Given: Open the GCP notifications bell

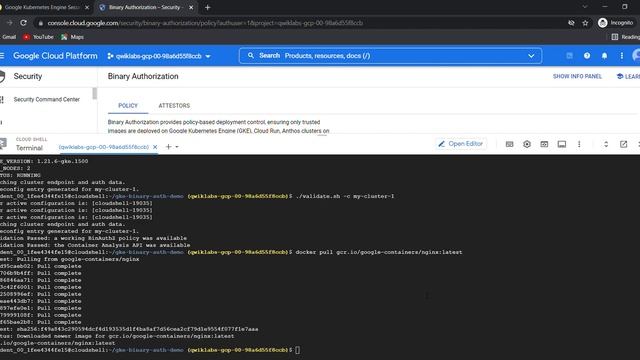Looking at the screenshot, I should (x=604, y=56).
